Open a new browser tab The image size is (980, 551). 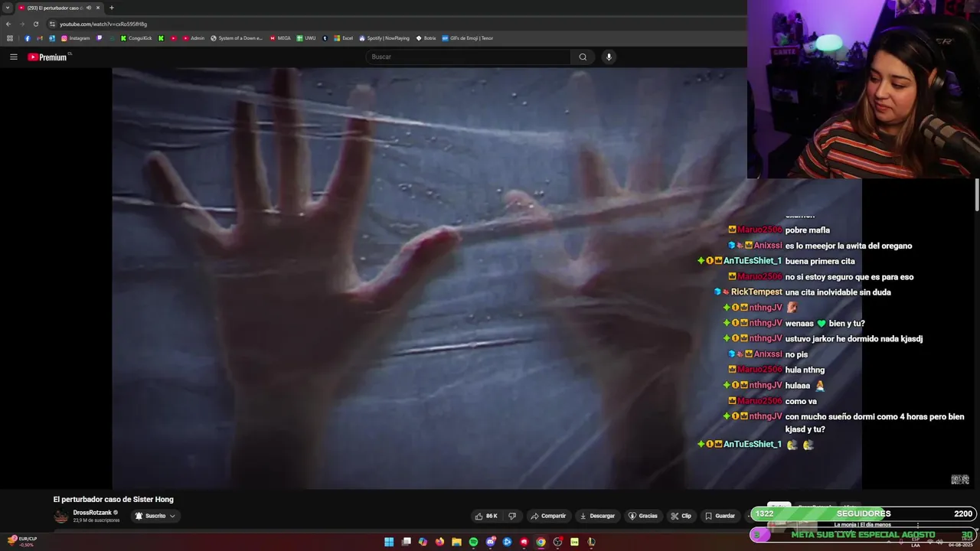click(x=112, y=8)
